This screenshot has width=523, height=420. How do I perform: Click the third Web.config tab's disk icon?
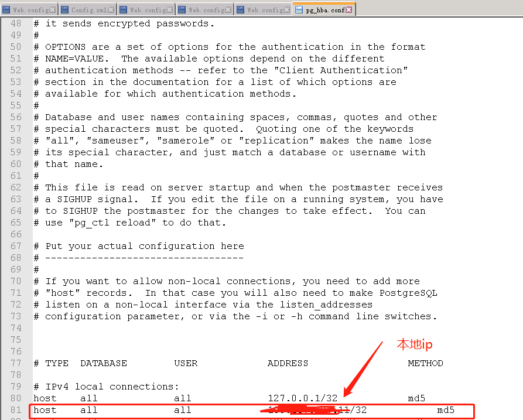(x=122, y=9)
